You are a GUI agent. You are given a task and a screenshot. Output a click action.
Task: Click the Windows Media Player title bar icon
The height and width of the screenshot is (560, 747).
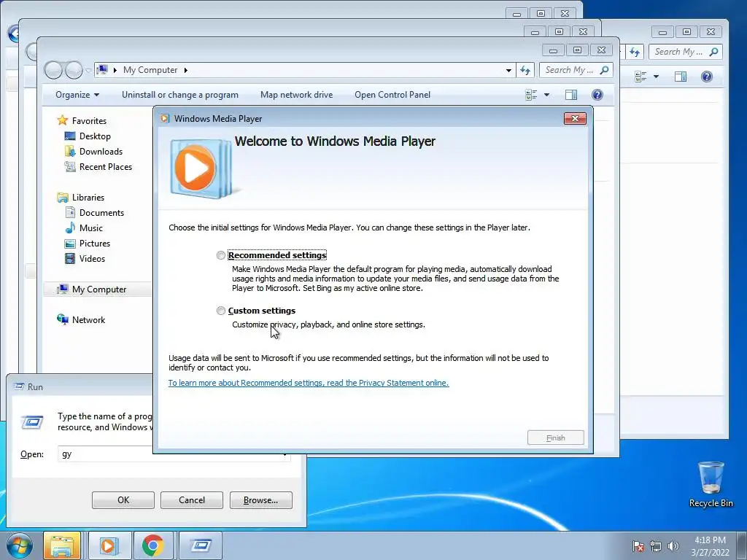click(165, 119)
